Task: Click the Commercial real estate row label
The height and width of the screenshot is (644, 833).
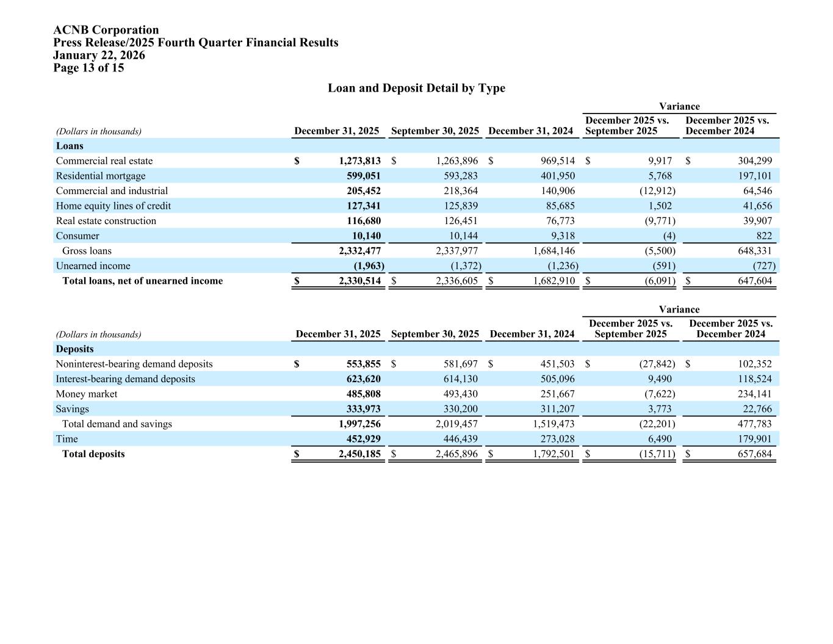Action: pos(104,161)
